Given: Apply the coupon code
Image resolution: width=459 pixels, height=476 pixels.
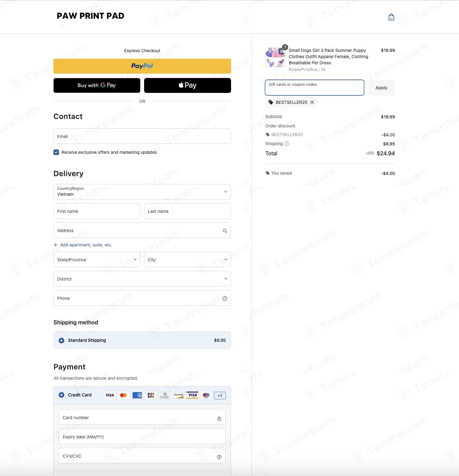Looking at the screenshot, I should [381, 88].
